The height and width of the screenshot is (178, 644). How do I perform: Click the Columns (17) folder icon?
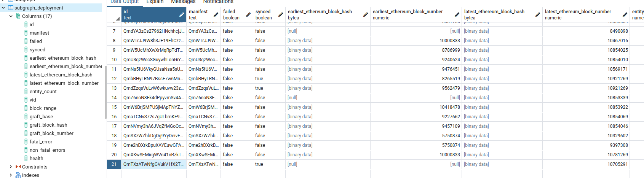(x=18, y=16)
